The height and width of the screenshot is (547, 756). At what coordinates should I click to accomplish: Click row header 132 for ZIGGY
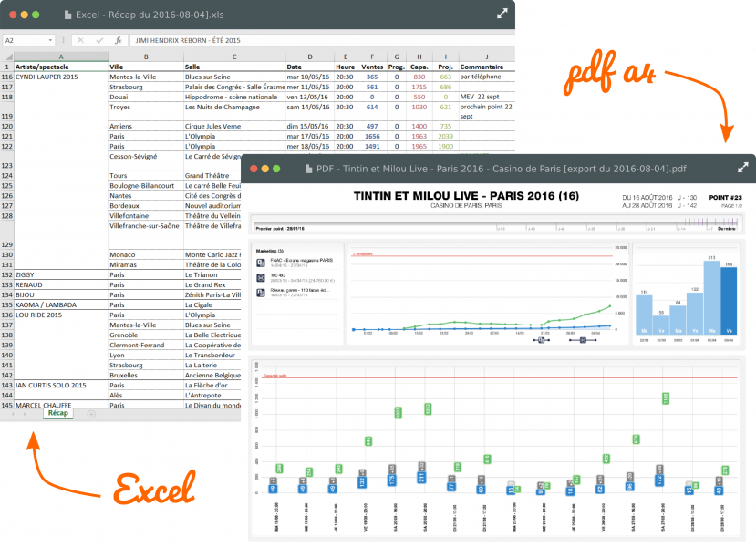pos(7,273)
